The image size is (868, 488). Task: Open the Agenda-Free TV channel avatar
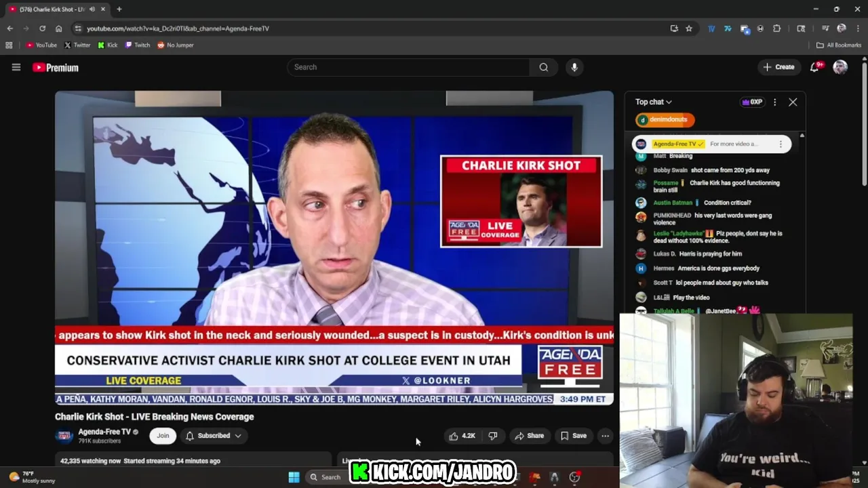[64, 436]
